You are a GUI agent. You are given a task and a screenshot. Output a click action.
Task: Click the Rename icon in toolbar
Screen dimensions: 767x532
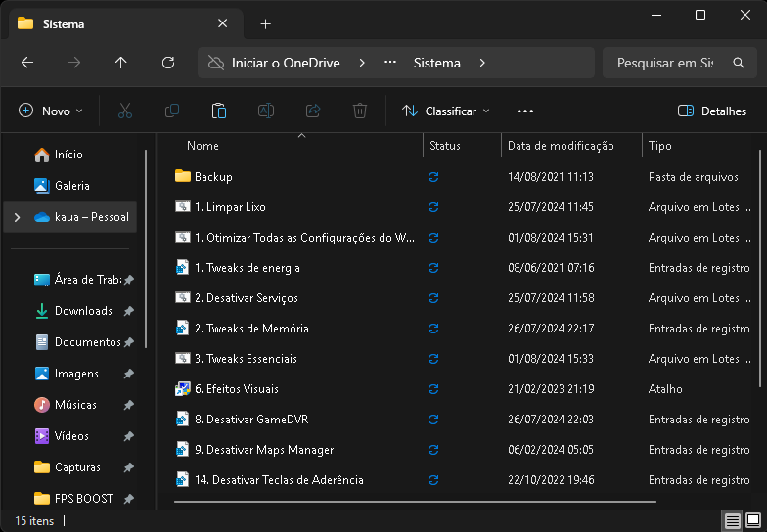[x=265, y=111]
